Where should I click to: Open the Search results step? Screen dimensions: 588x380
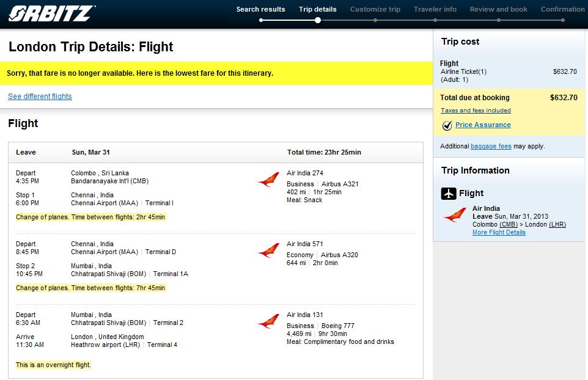260,9
